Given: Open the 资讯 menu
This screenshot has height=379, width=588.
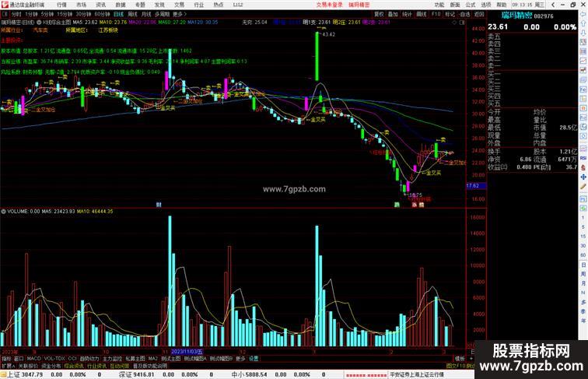Looking at the screenshot, I should click(101, 5).
